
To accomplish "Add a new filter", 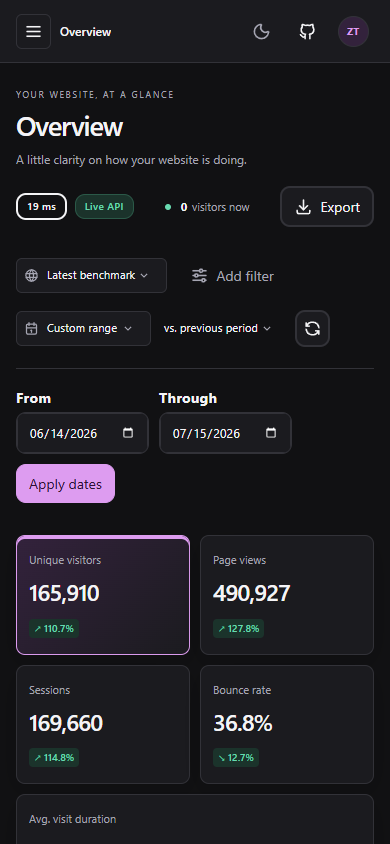I will point(232,276).
